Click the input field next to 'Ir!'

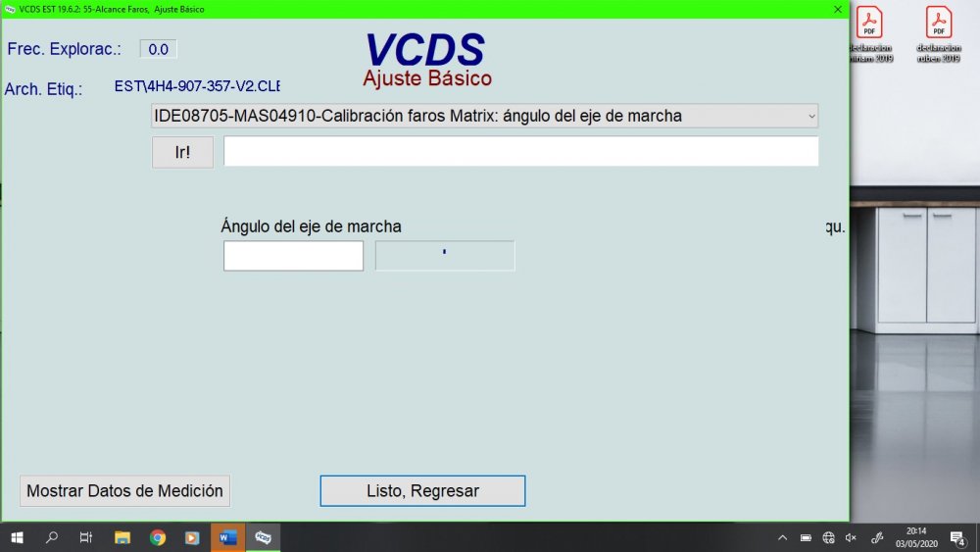[x=520, y=152]
